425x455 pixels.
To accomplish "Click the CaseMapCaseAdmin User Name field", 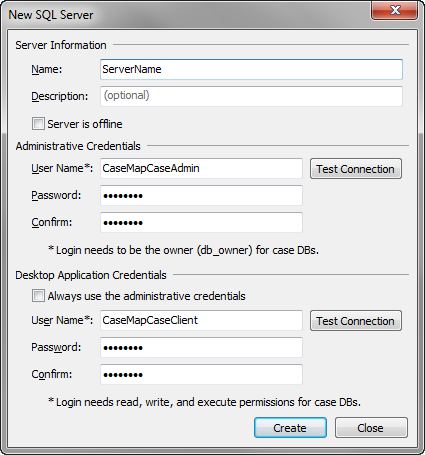I will tap(201, 168).
